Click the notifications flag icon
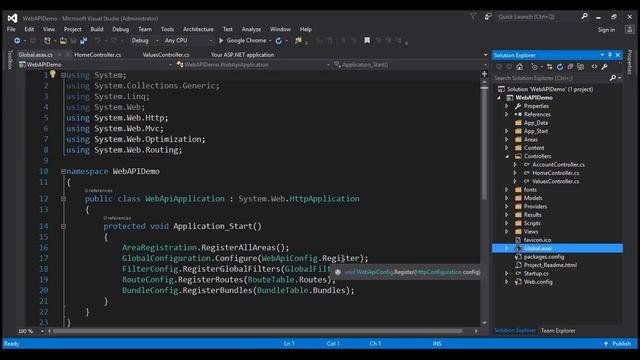The width and height of the screenshot is (640, 360). tap(473, 16)
